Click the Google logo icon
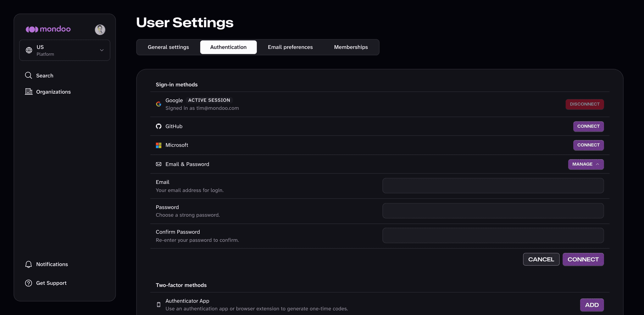This screenshot has height=315, width=644. (x=158, y=104)
